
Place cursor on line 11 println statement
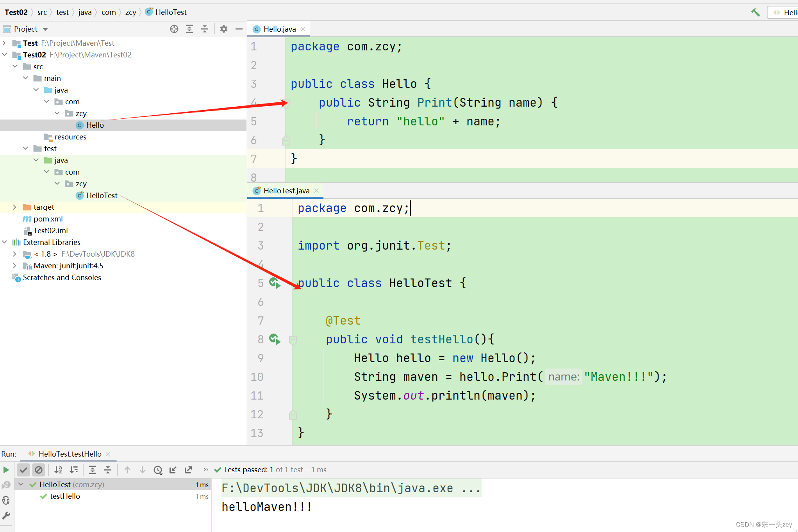click(445, 395)
